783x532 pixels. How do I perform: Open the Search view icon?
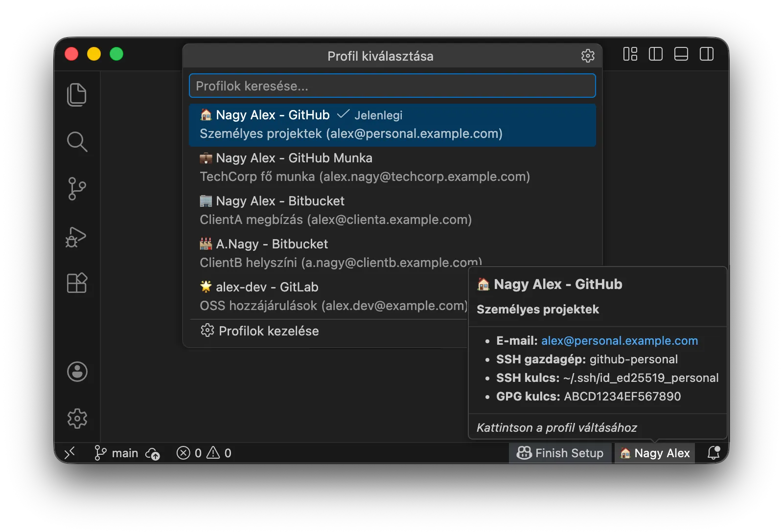point(77,142)
